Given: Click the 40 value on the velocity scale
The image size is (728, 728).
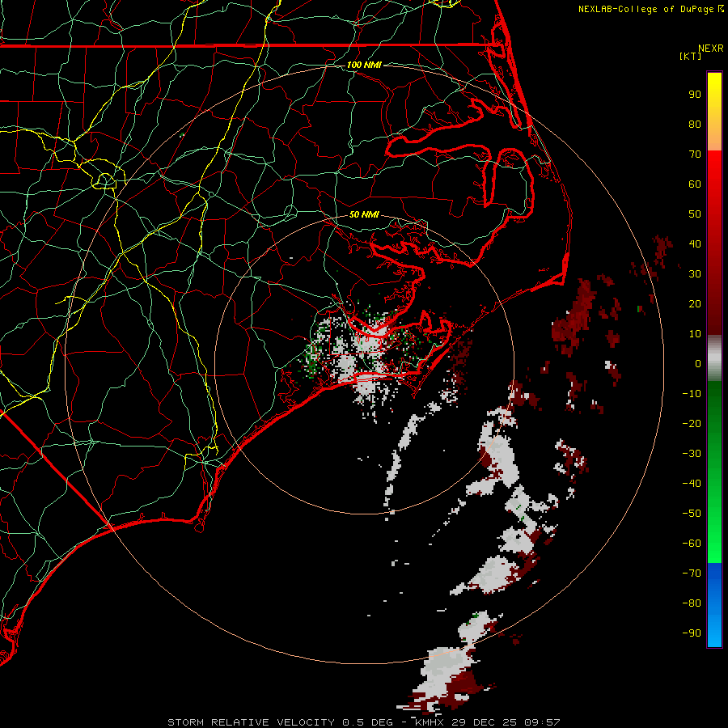Looking at the screenshot, I should [x=695, y=243].
